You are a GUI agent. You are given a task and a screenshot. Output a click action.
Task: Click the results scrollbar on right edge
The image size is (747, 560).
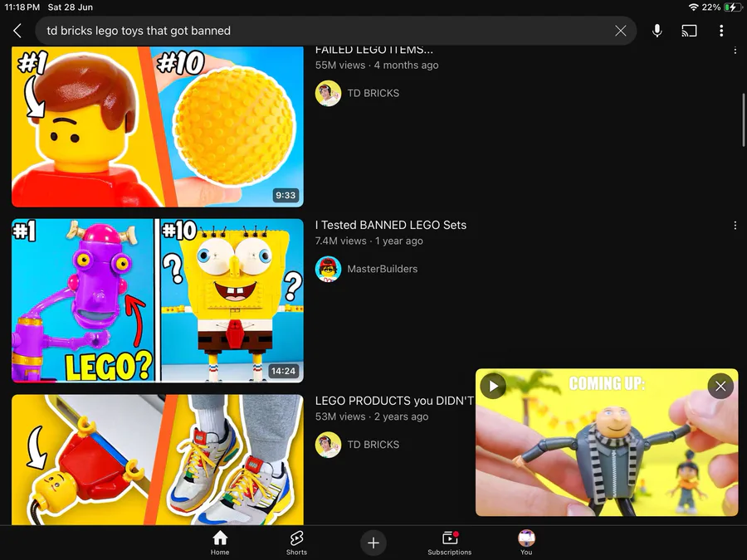click(743, 120)
